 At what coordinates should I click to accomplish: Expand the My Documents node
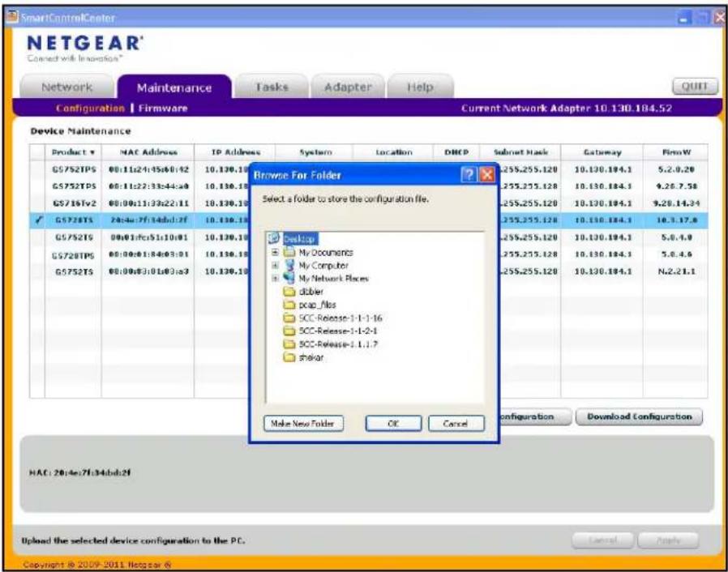point(275,252)
